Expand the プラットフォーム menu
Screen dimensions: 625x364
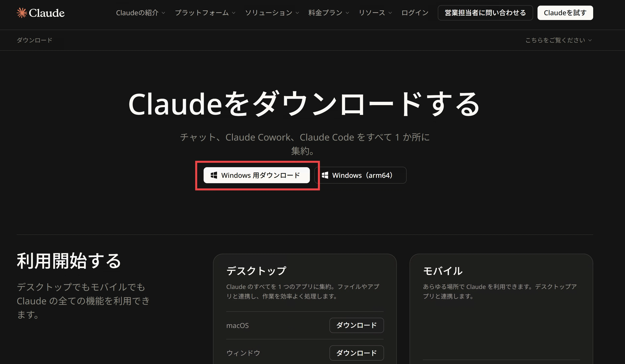(205, 13)
